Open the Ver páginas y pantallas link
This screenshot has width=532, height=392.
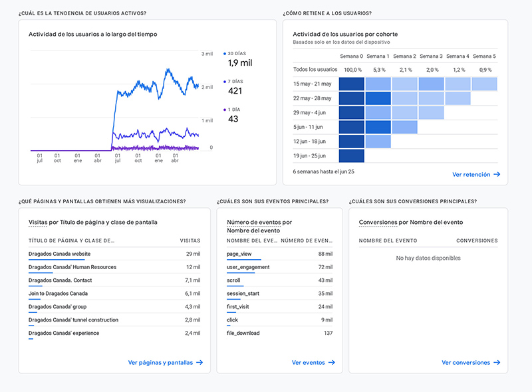tap(160, 363)
